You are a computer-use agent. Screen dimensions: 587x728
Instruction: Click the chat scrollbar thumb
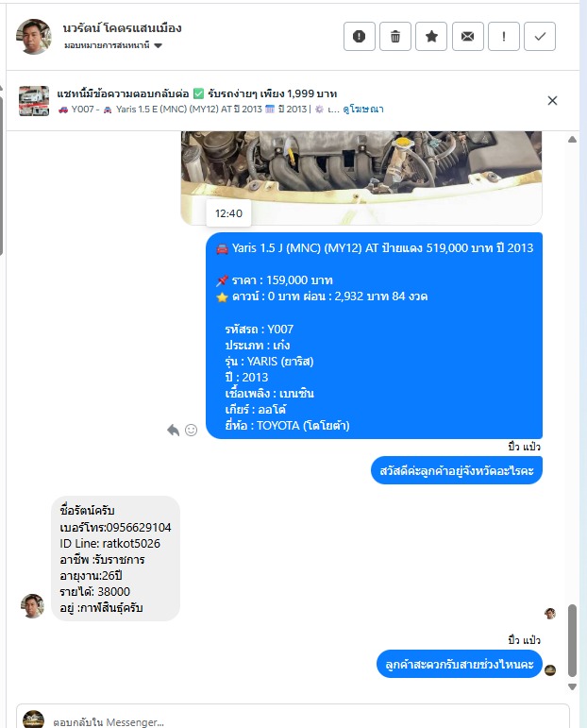click(573, 641)
